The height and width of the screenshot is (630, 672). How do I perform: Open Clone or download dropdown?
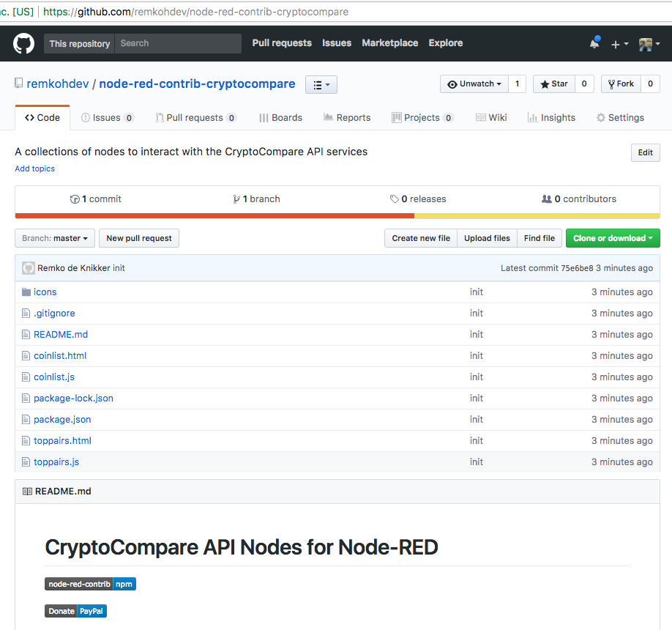(613, 238)
